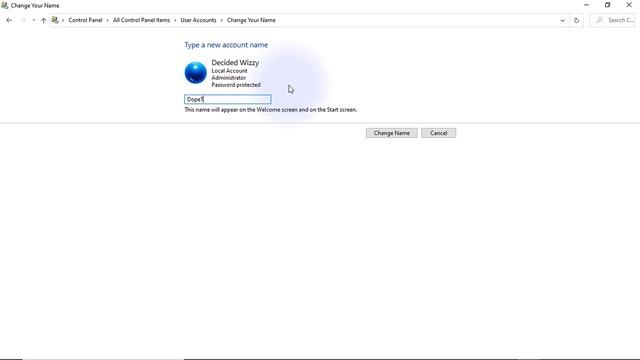Close the Change Your Name window
The height and width of the screenshot is (360, 640).
(629, 5)
